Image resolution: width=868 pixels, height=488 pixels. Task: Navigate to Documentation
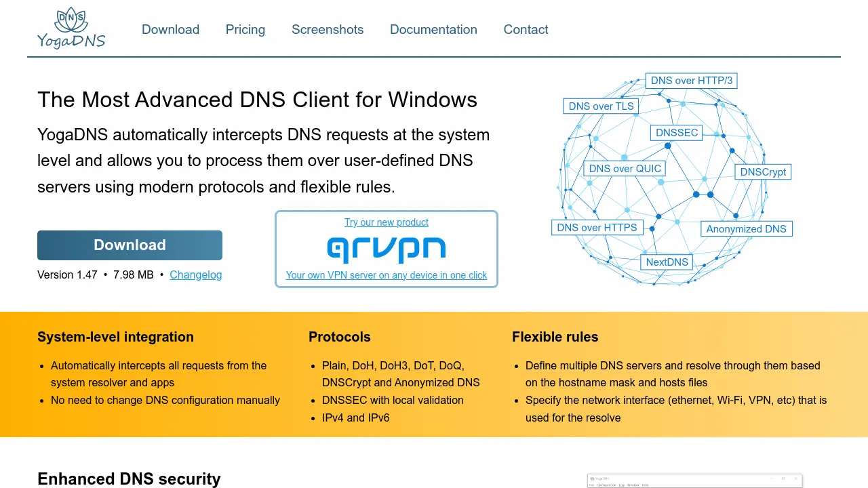tap(433, 30)
